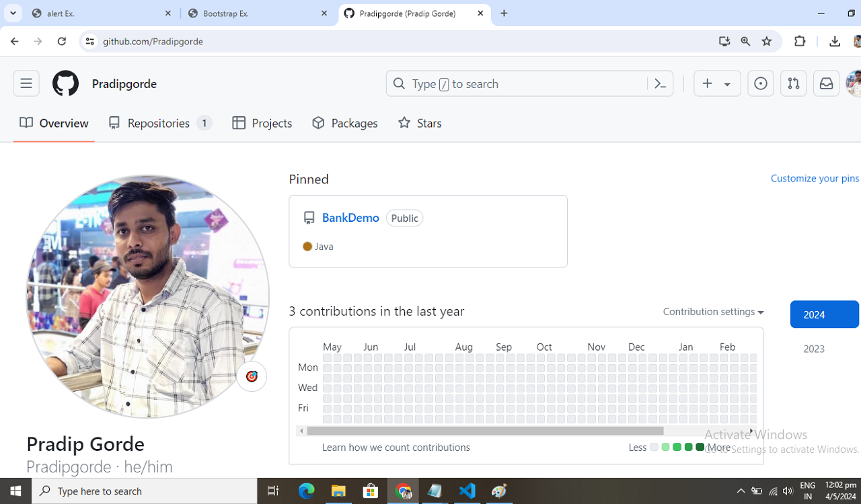861x504 pixels.
Task: Open the Issues icon in header
Action: (761, 83)
